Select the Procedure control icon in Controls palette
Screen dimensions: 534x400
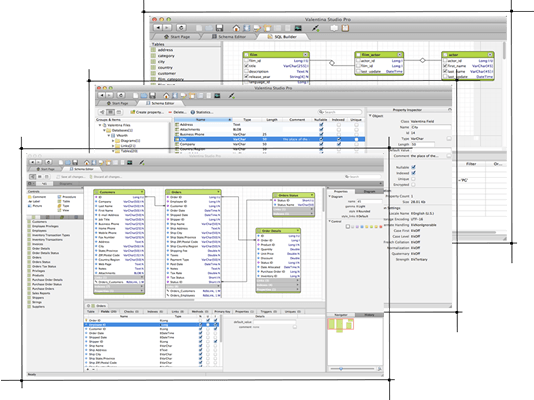tap(59, 197)
